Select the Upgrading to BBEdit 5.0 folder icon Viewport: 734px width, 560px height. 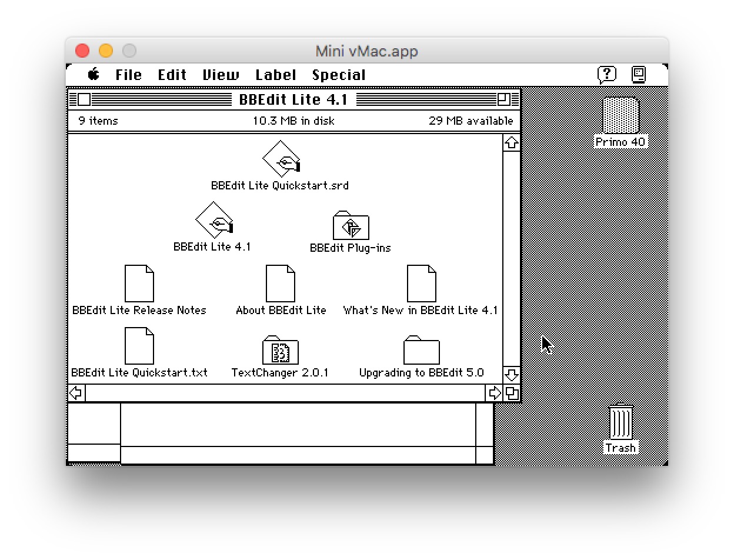coord(422,350)
